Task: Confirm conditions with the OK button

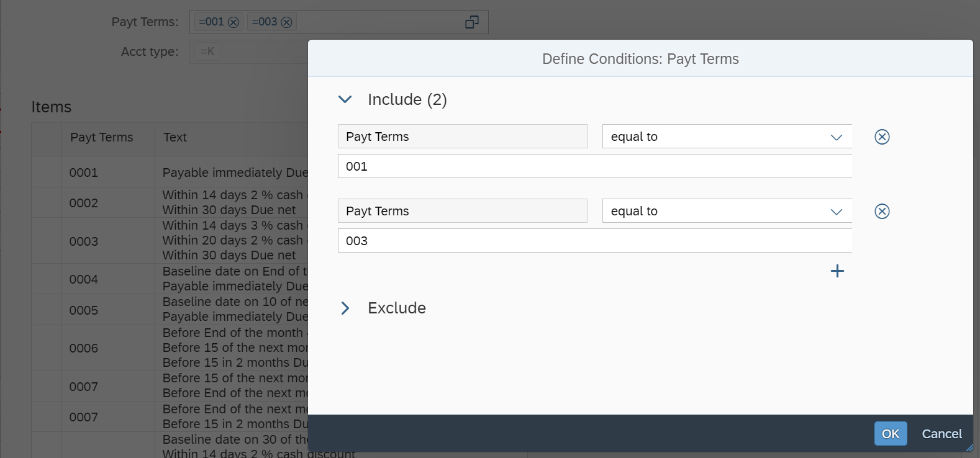Action: point(891,434)
